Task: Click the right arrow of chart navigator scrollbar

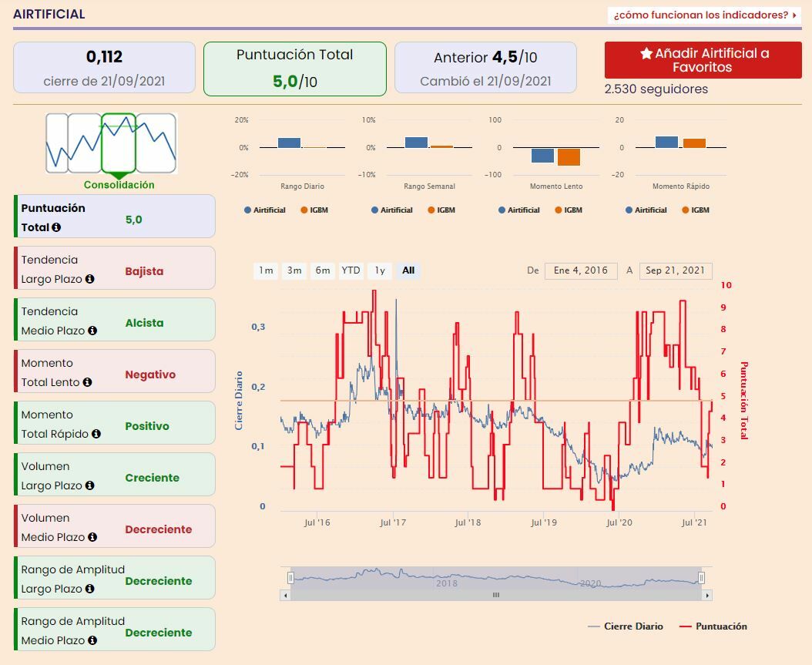Action: click(x=707, y=596)
